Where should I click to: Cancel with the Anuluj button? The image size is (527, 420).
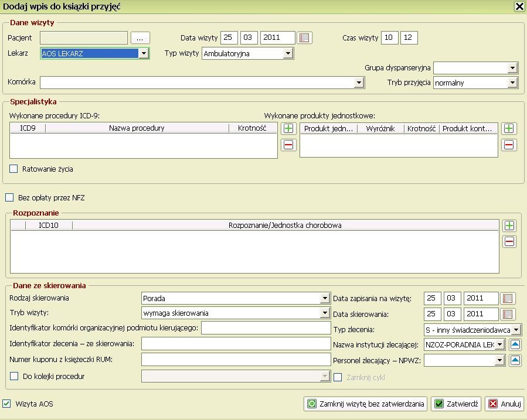coord(505,404)
